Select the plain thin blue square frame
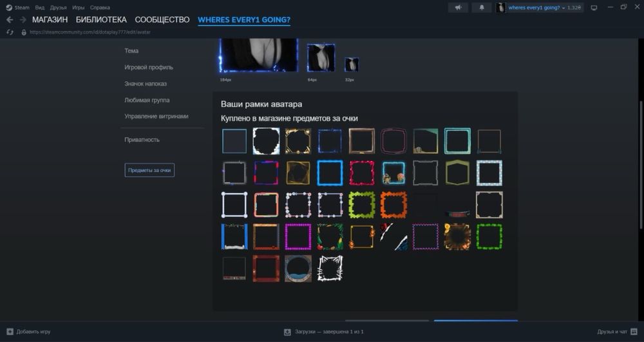 coord(234,141)
